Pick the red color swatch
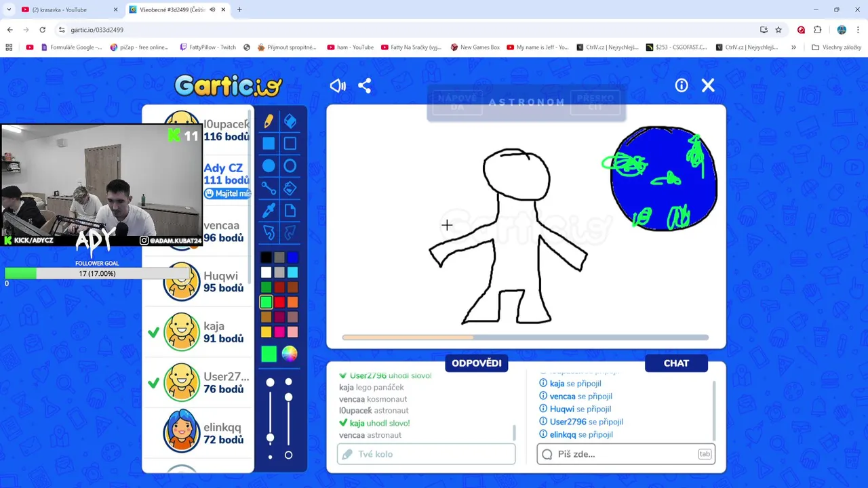 click(279, 302)
